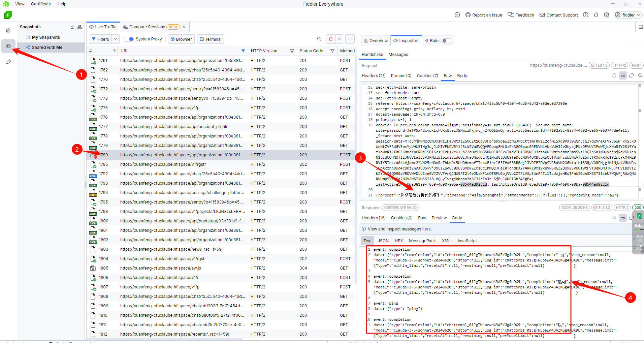Switch response body view to MessagePack
The width and height of the screenshot is (644, 343).
(x=422, y=241)
